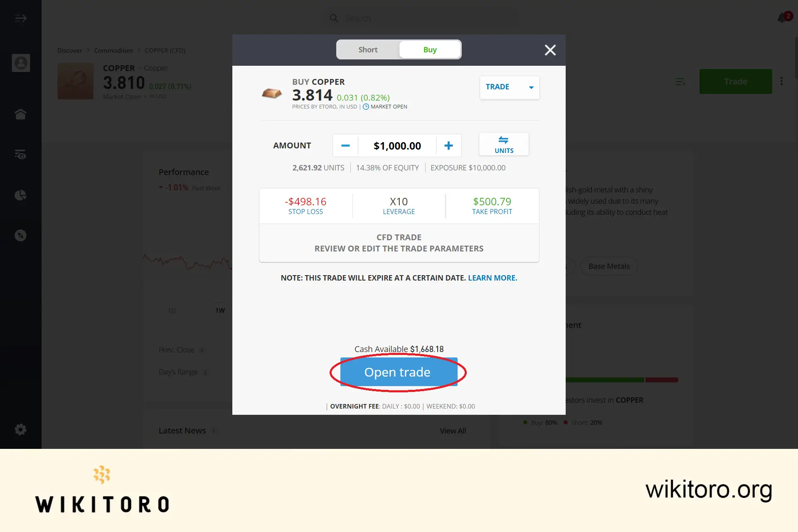The width and height of the screenshot is (798, 532).
Task: Click the portfolio pie chart sidebar icon
Action: pyautogui.click(x=21, y=195)
